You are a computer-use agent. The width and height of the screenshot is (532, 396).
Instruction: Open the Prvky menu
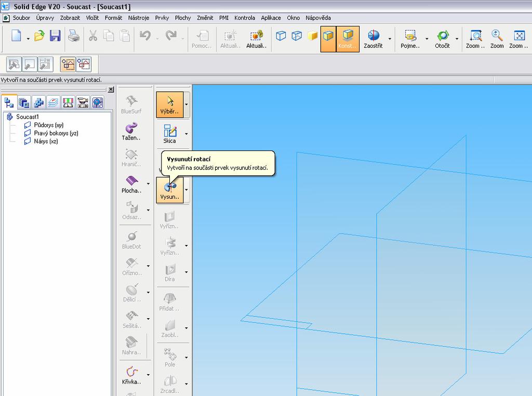[162, 18]
